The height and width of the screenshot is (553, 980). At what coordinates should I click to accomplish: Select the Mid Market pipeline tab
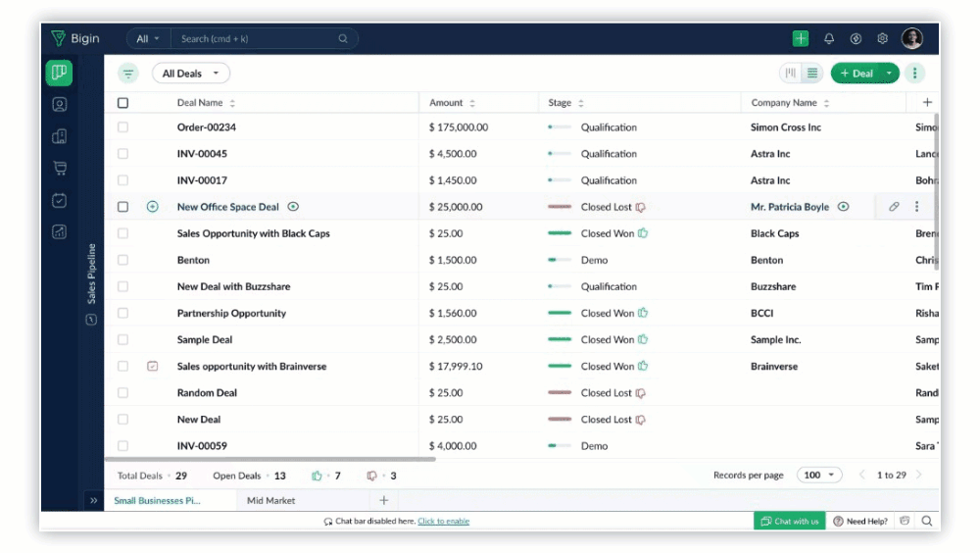point(271,500)
